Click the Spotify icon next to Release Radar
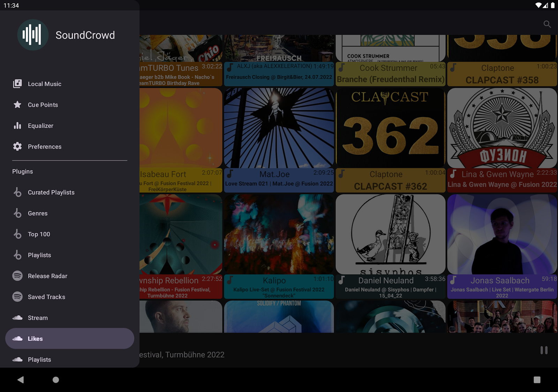The width and height of the screenshot is (558, 392). (17, 276)
